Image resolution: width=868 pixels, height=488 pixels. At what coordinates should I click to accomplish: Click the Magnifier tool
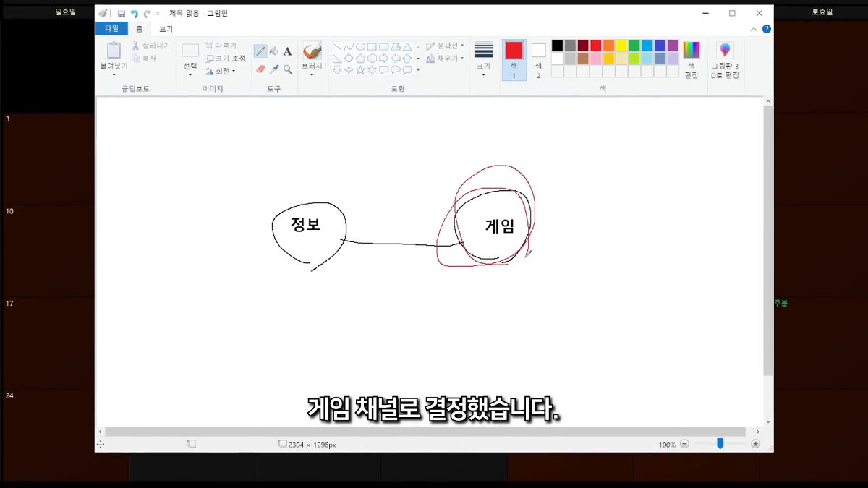point(287,69)
